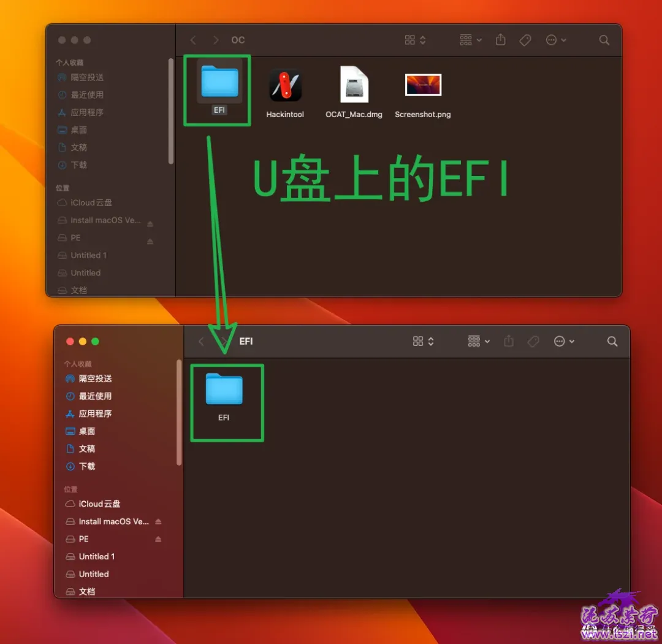The height and width of the screenshot is (644, 662).
Task: Eject PE volume in EFI window sidebar
Action: (158, 539)
